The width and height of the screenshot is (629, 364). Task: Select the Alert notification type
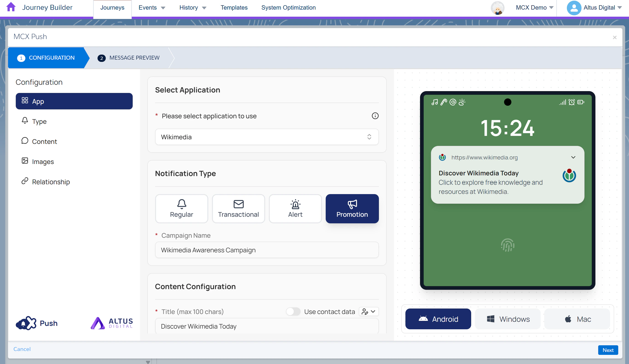tap(295, 208)
